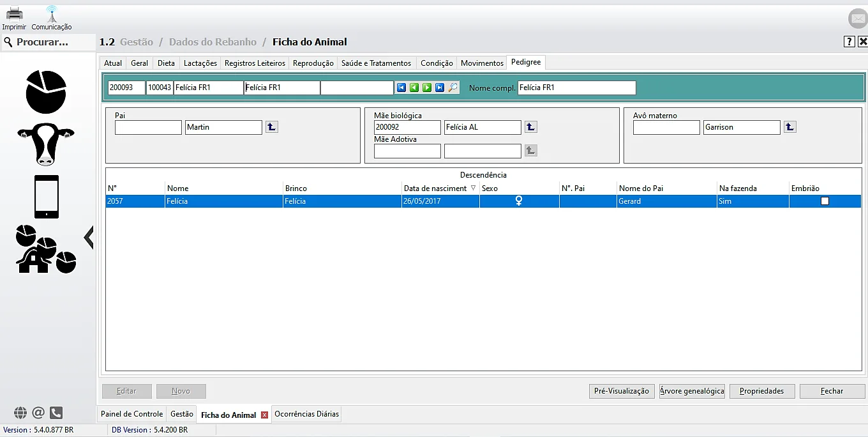Open the Saúde e Tratamentos tab
This screenshot has height=437, width=868.
[376, 63]
